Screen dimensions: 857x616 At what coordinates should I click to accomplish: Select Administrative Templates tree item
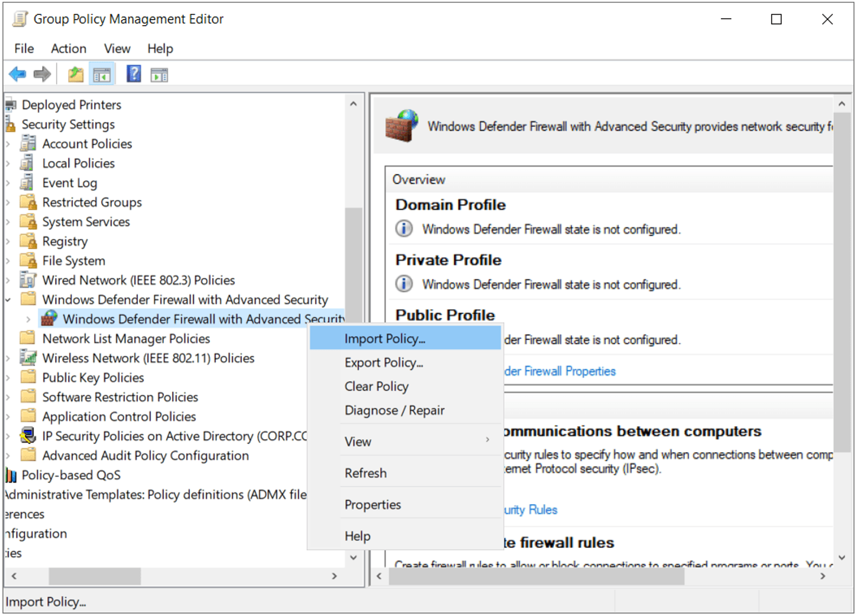(156, 494)
